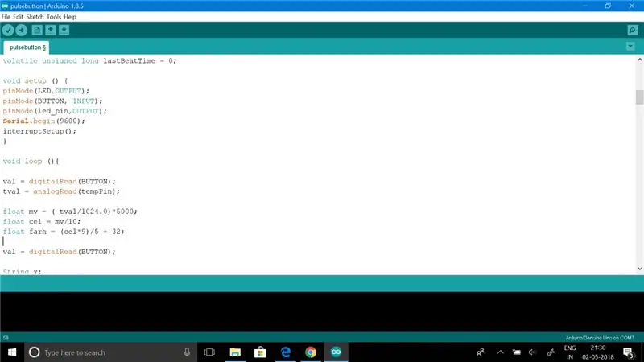Click the line 'Serial.begin(9600);'

click(44, 121)
